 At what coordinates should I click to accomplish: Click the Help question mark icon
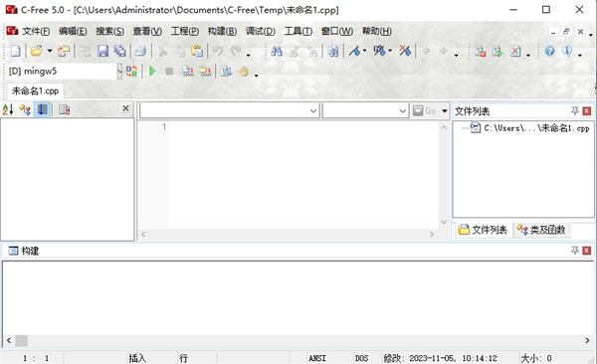click(x=549, y=51)
